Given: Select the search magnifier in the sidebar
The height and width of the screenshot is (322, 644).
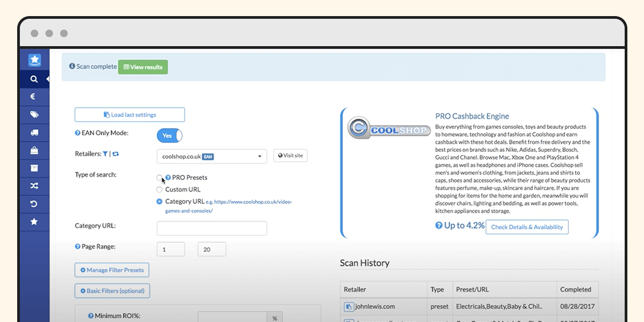Looking at the screenshot, I should (34, 78).
